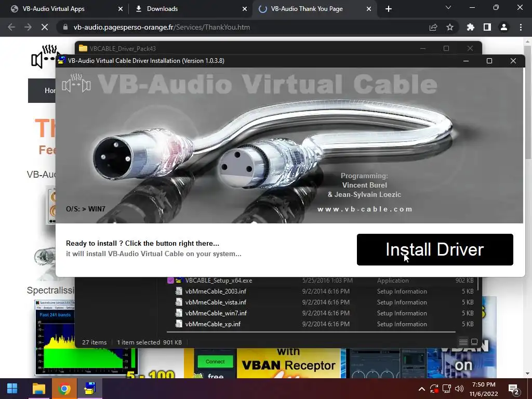
Task: Click the VB-Audio logo in installer banner
Action: (76, 83)
